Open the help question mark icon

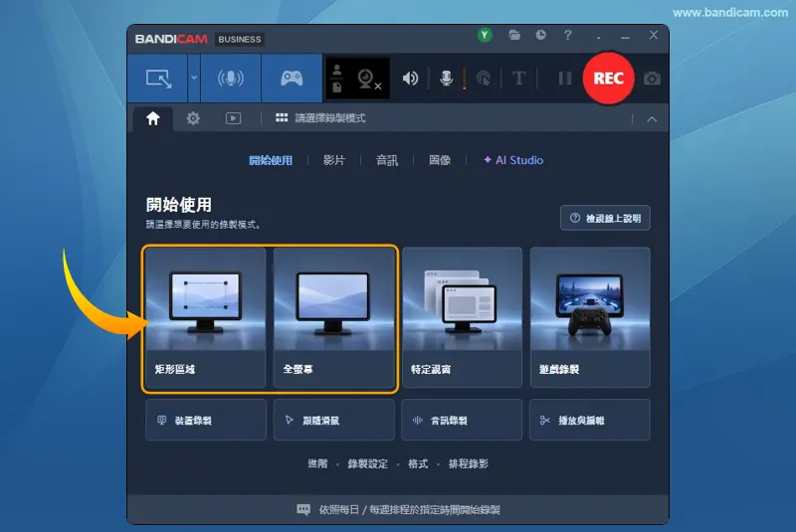[567, 35]
